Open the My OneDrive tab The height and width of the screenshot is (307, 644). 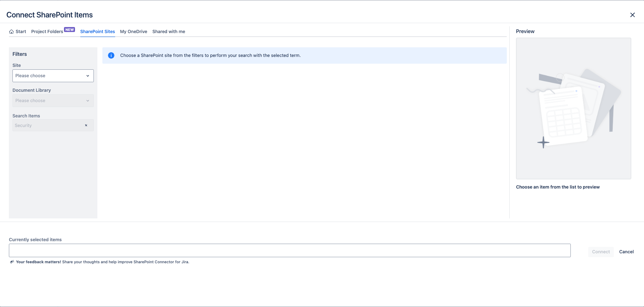click(x=134, y=32)
